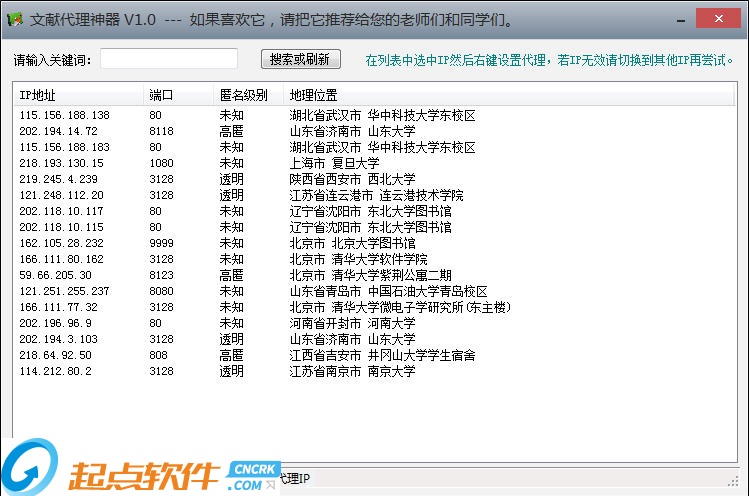
Task: Click location 江西省吉安市 井冈山大学学生宿舍
Action: point(382,355)
